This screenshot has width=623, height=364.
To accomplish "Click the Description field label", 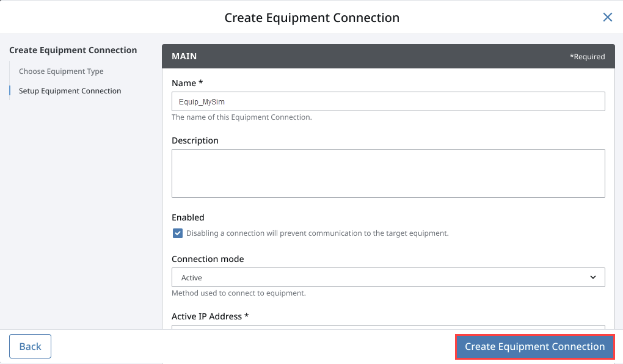I will pos(195,140).
